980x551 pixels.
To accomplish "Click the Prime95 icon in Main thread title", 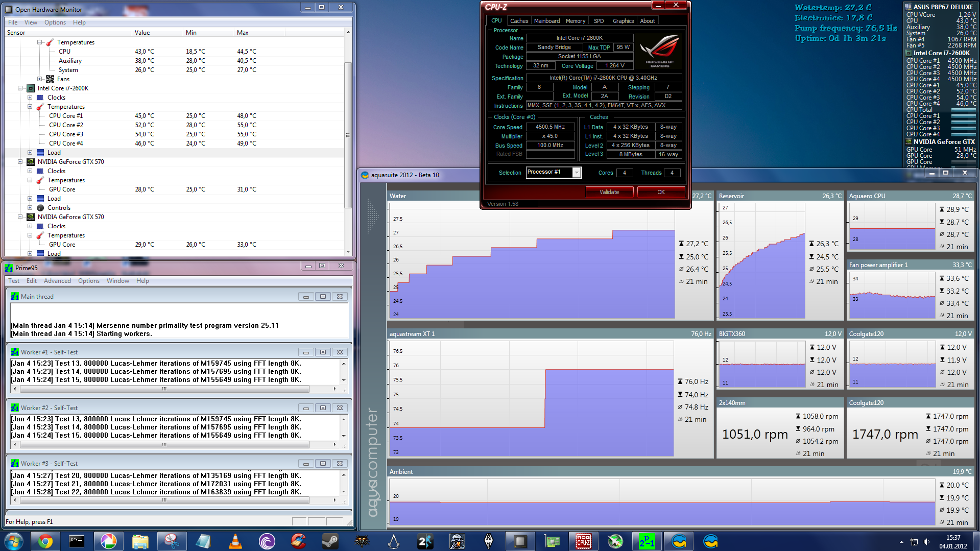I will click(x=15, y=297).
